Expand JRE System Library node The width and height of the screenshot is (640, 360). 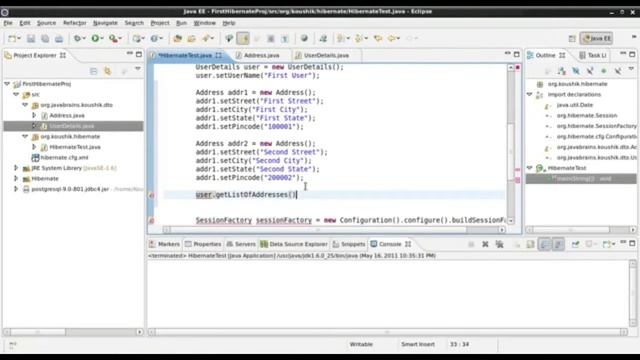click(16, 168)
